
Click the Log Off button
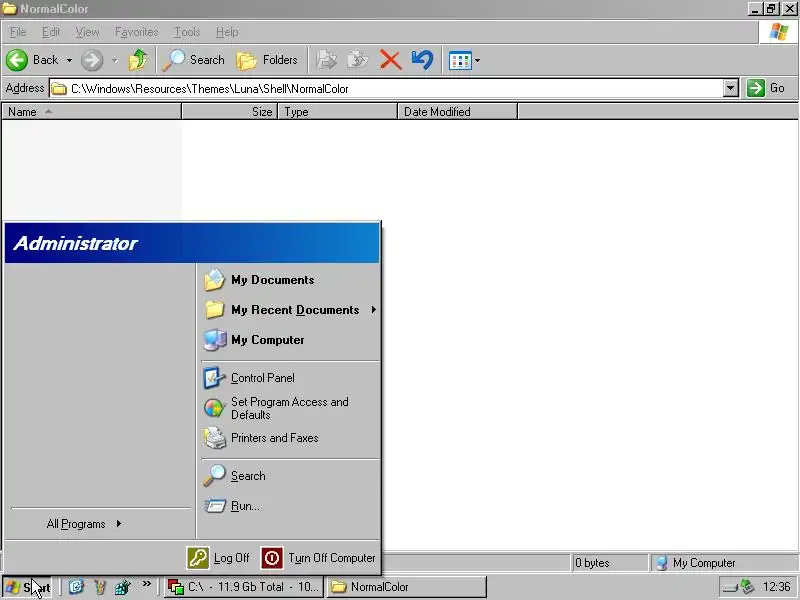click(218, 558)
